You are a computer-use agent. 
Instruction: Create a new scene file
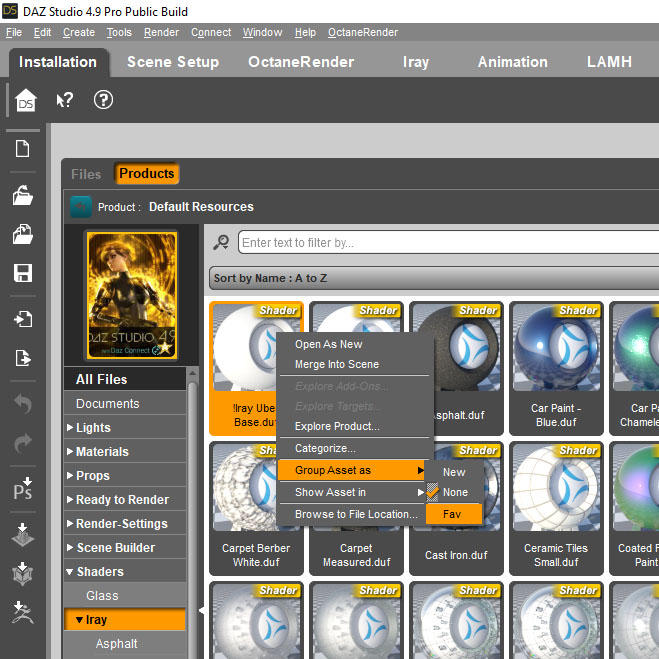click(x=22, y=149)
